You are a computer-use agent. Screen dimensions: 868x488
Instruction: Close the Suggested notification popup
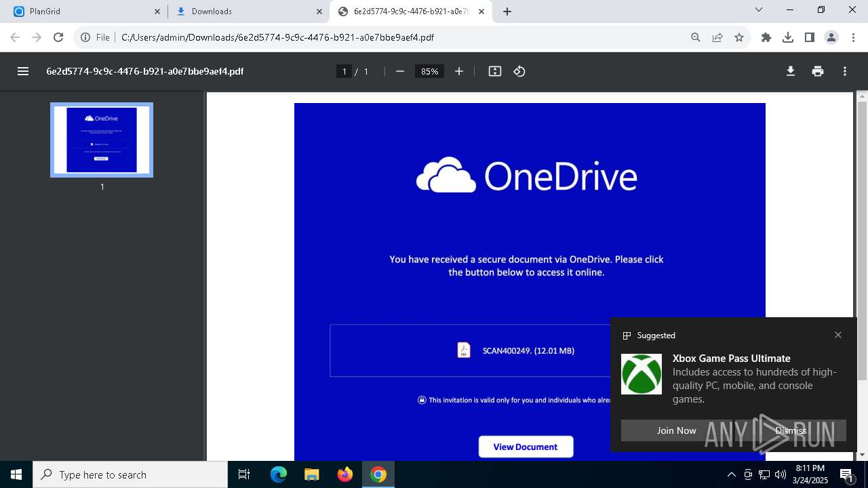click(838, 335)
